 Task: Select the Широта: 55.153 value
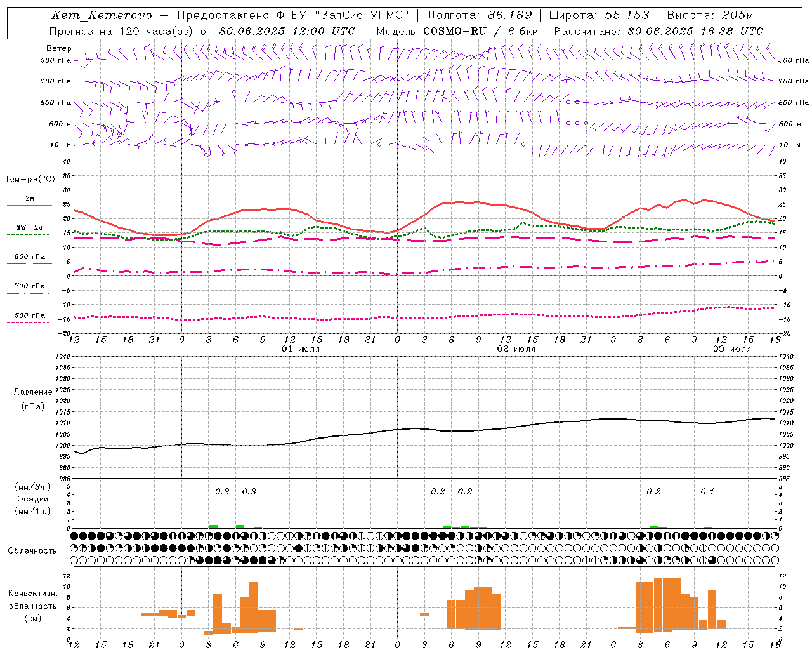click(x=599, y=15)
